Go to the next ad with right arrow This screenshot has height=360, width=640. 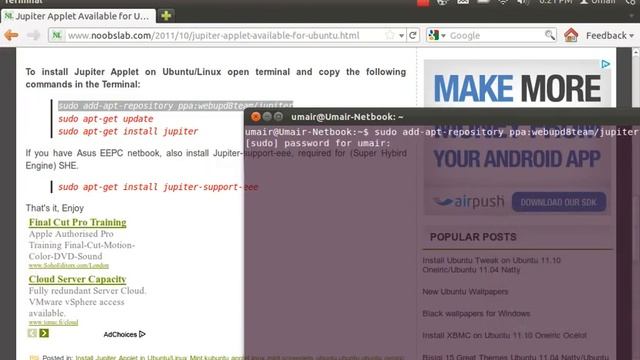[44, 333]
